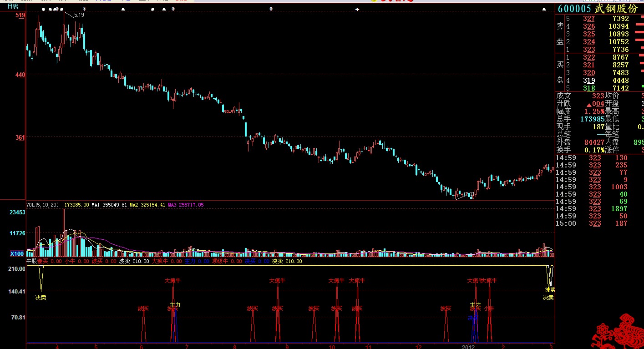Image resolution: width=644 pixels, height=349 pixels.
Task: Open the 牛股 indicator name label
Action: (31, 261)
